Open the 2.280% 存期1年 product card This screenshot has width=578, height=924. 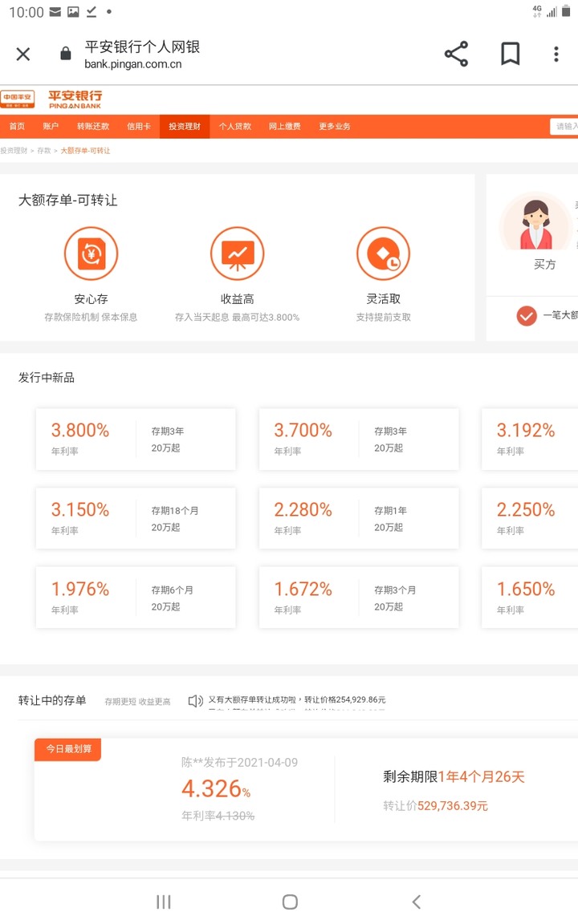[359, 519]
